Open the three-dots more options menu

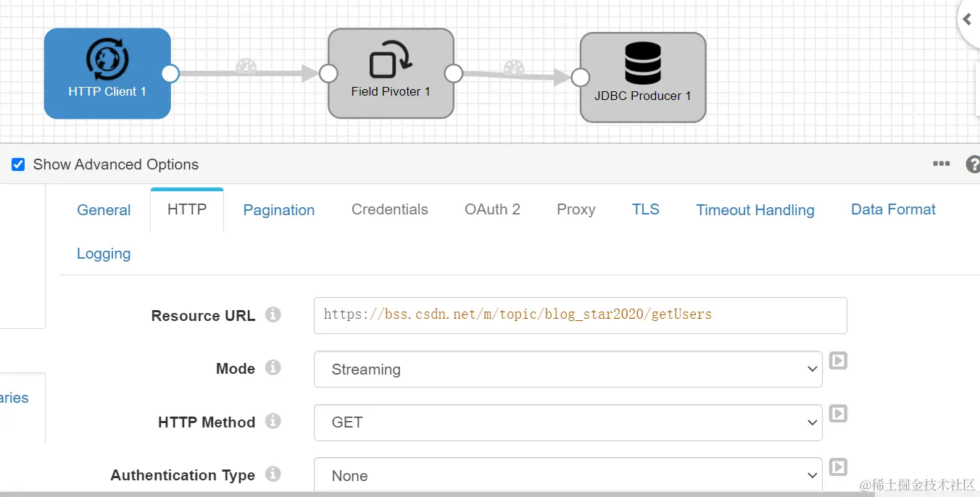pos(941,164)
